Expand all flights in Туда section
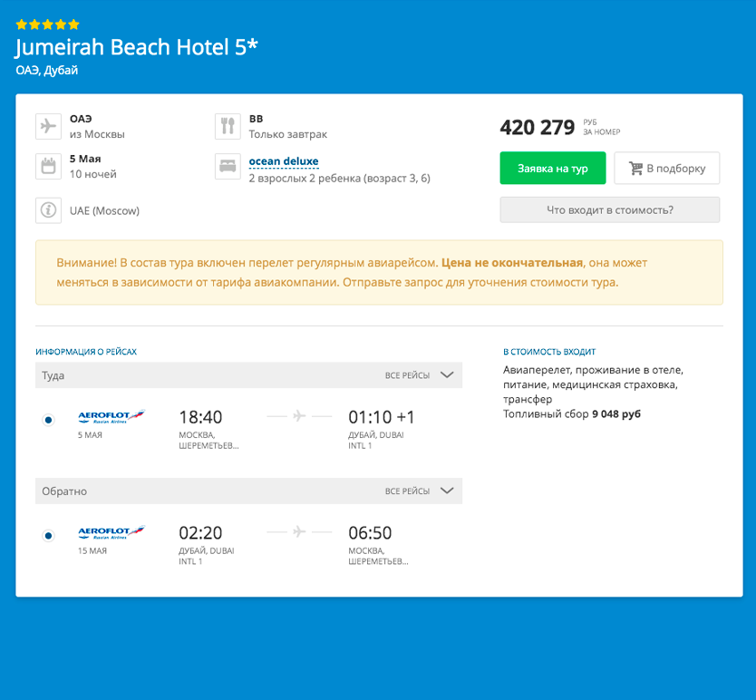 (419, 375)
